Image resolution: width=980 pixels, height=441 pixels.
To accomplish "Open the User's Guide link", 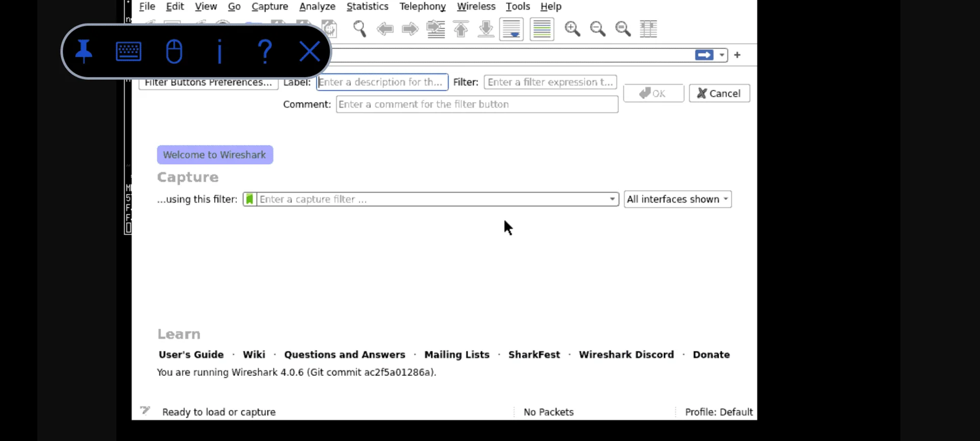I will (191, 354).
